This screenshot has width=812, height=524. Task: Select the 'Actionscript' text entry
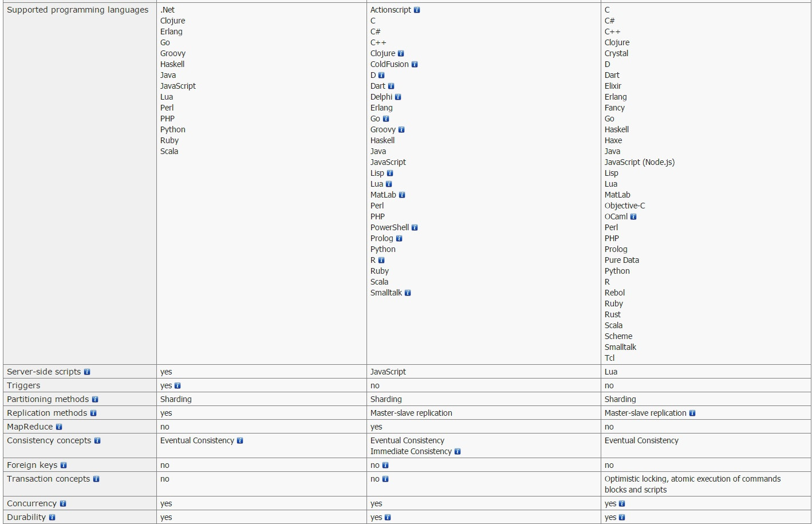point(391,10)
